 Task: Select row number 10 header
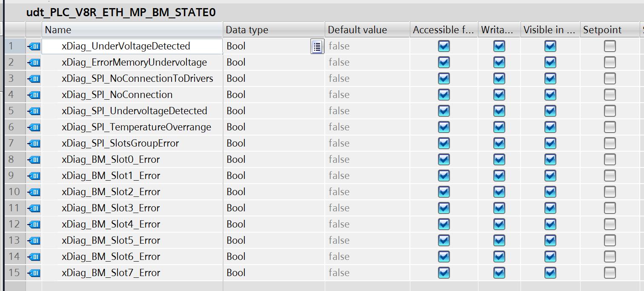pyautogui.click(x=14, y=192)
